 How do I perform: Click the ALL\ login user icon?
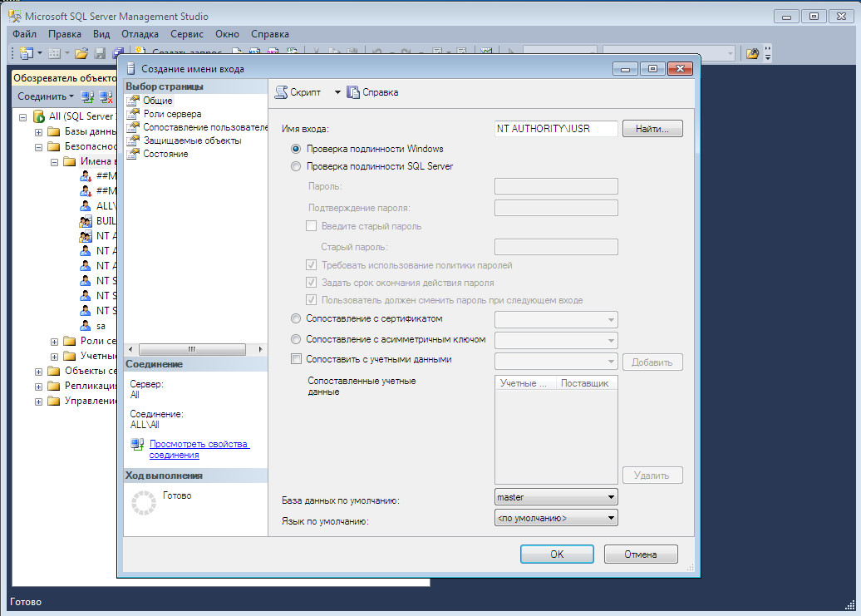[x=86, y=206]
